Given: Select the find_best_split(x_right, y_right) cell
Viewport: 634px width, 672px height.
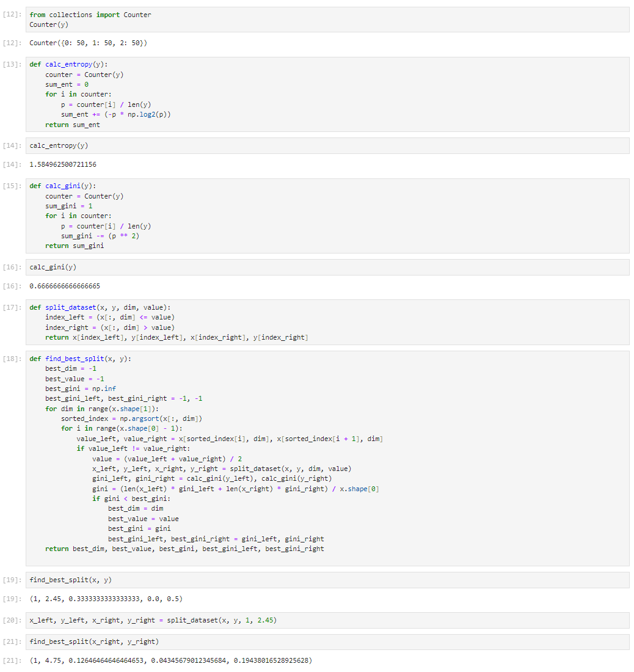Looking at the screenshot, I should (x=327, y=641).
